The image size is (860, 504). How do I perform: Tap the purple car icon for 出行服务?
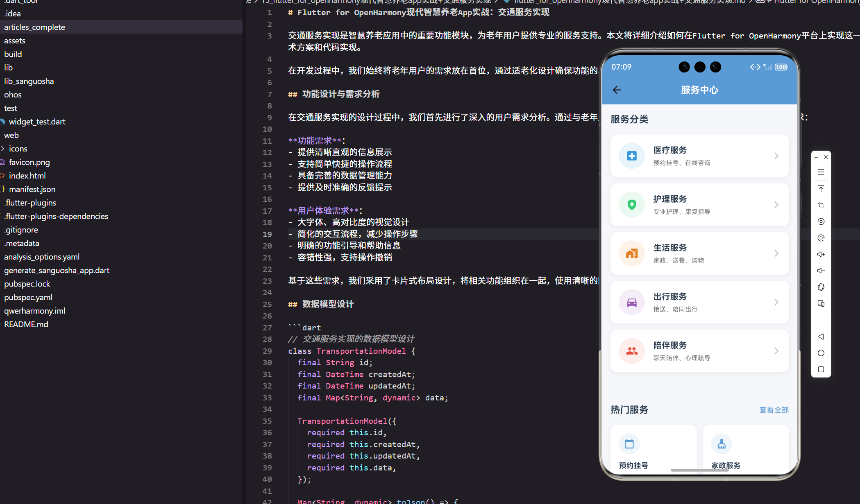coord(632,302)
